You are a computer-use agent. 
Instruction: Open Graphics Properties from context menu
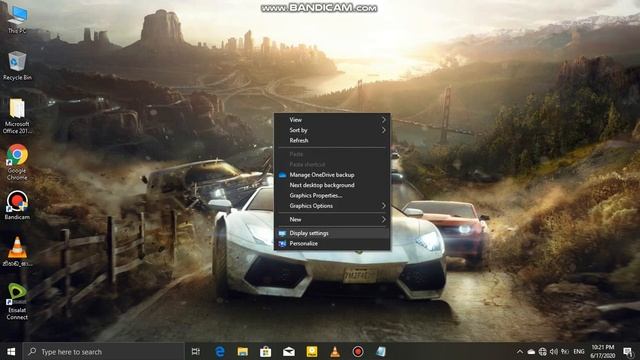332,196
